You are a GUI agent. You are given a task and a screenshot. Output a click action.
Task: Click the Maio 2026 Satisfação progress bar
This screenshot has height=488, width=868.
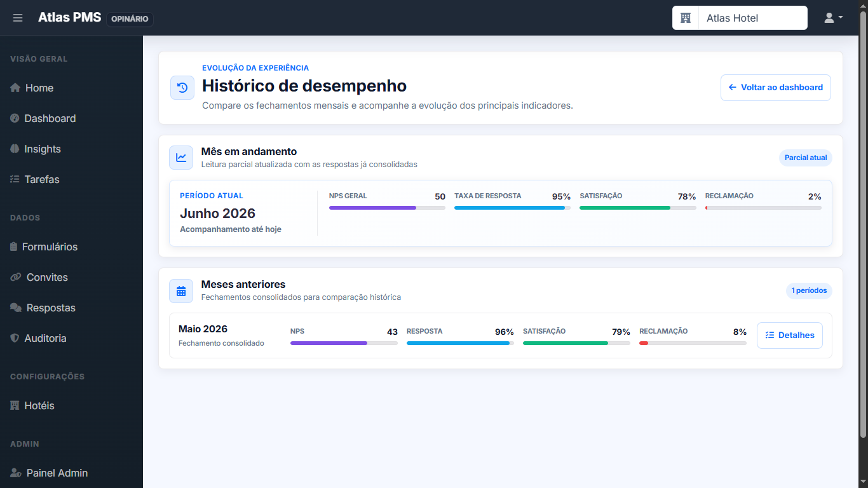click(x=576, y=343)
